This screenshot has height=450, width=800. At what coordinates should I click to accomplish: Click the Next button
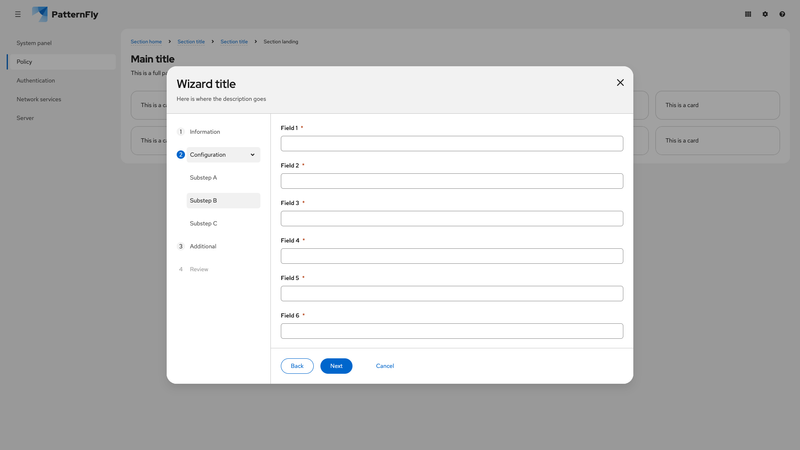pyautogui.click(x=336, y=366)
